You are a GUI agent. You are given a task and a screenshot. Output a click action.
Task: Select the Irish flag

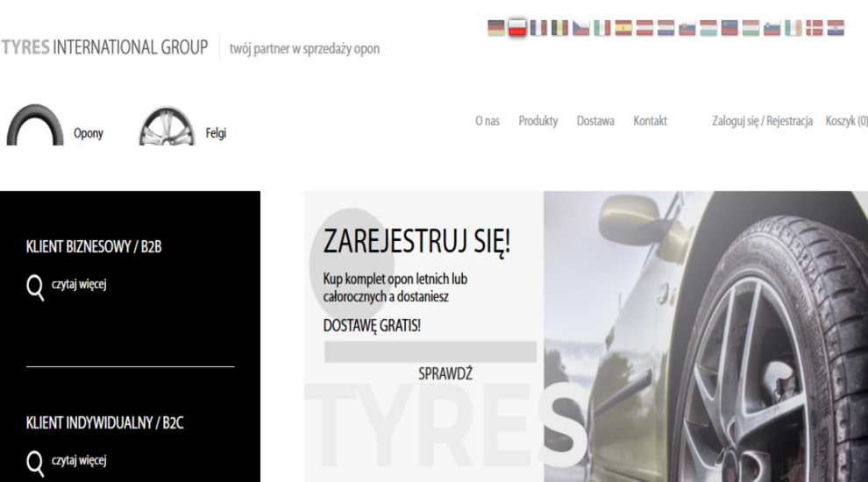[x=793, y=28]
